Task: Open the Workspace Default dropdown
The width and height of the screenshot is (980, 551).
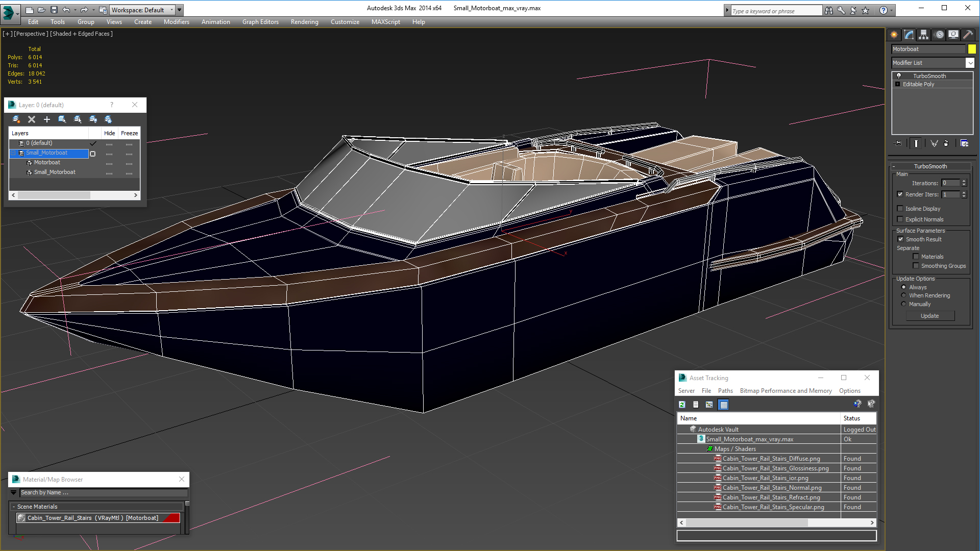Action: 143,10
